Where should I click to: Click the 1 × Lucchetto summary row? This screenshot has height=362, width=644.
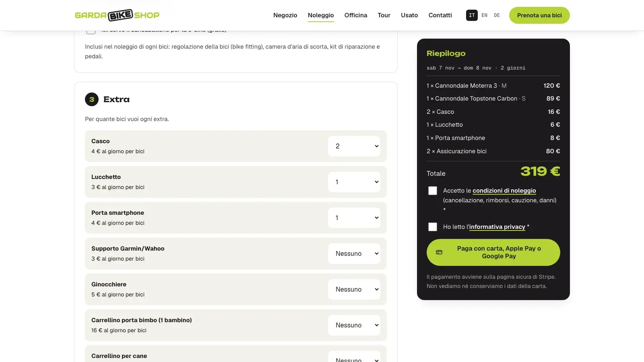click(x=493, y=125)
